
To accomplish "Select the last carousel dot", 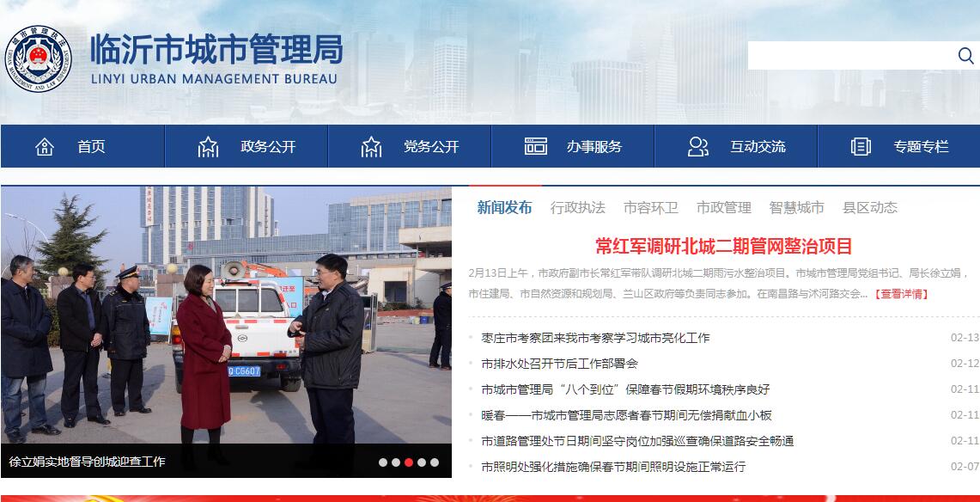I will [x=435, y=462].
